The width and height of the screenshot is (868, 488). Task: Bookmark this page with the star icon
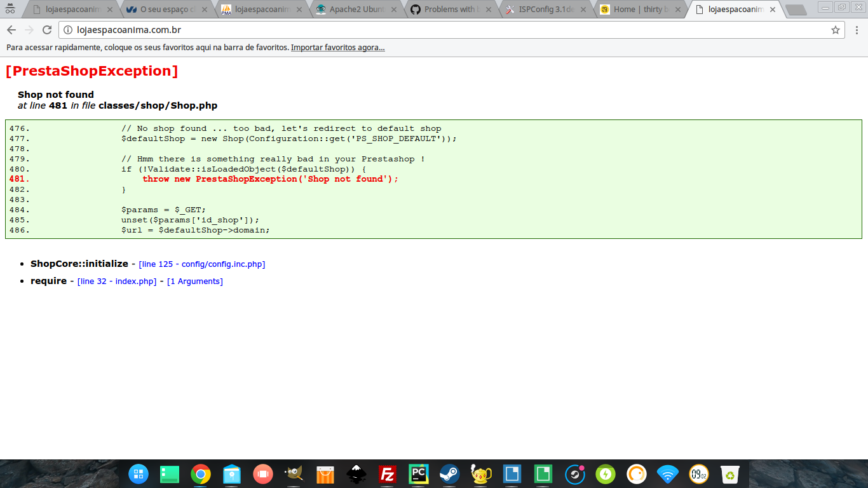[836, 30]
